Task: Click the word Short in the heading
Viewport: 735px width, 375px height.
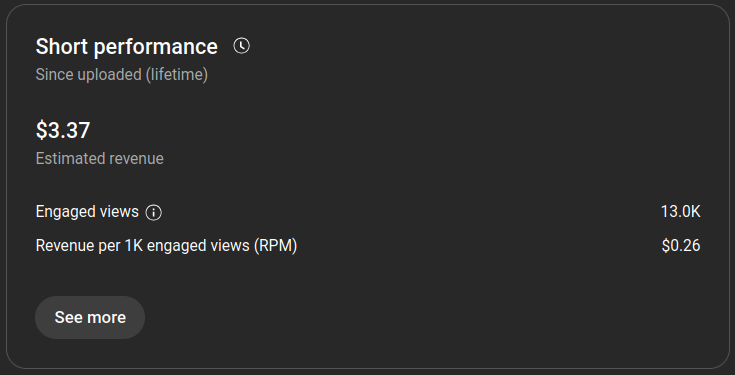Action: pos(61,47)
